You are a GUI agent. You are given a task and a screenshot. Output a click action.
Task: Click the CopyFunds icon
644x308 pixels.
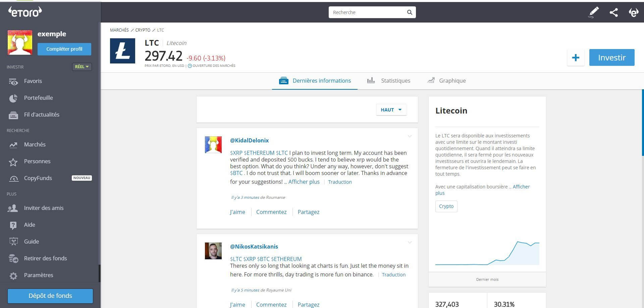[13, 178]
